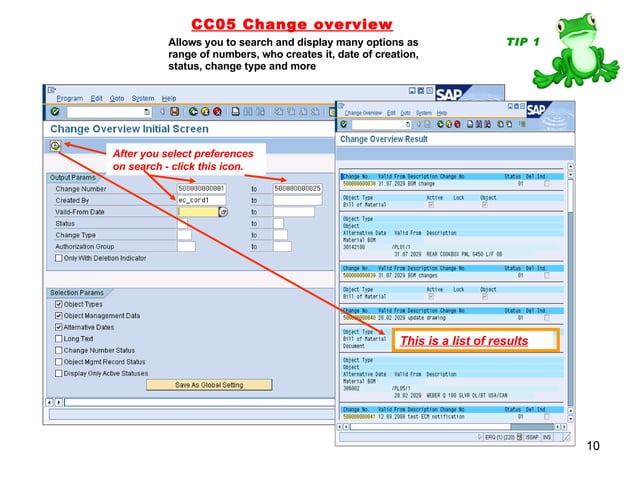
Task: Click the green Enter checkmark in Initial Screen toolbar
Action: [55, 111]
